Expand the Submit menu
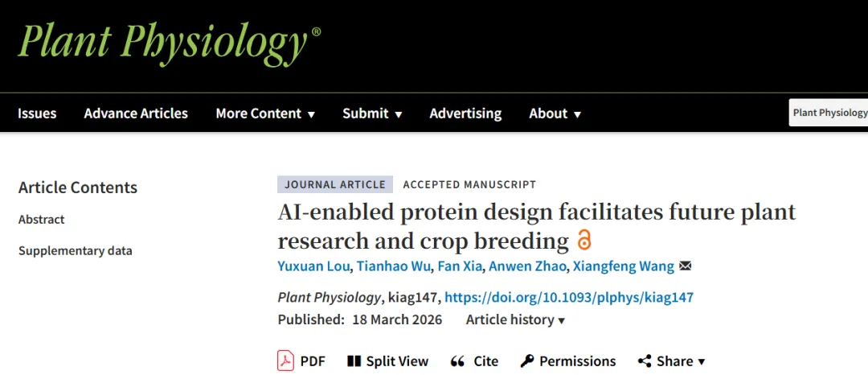Screen dimensions: 868x375 372,113
